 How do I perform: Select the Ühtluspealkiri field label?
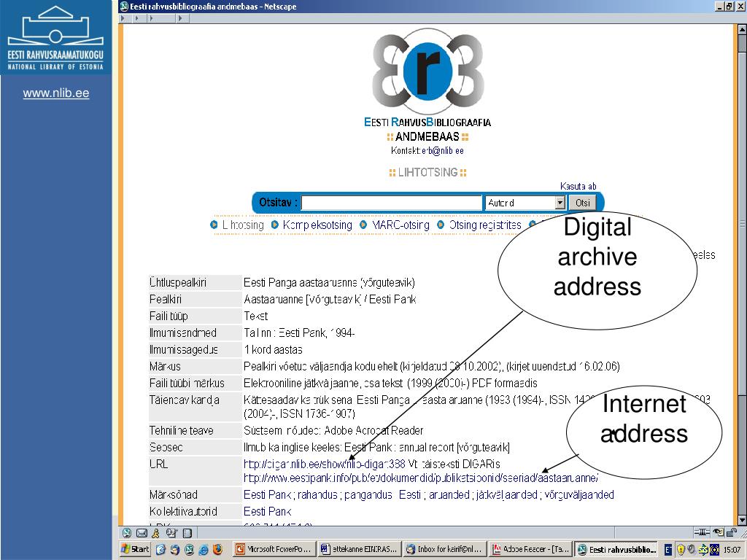coord(178,283)
